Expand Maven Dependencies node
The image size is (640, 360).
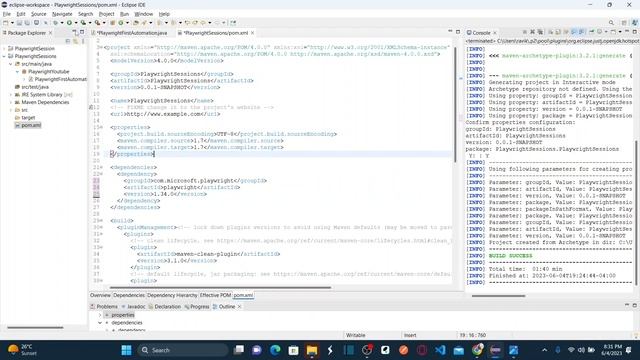point(11,102)
